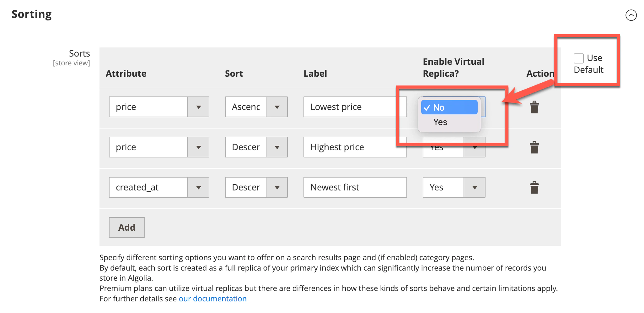Screen dimensions: 644x313
Task: Click the Add button to add a sort
Action: click(126, 227)
